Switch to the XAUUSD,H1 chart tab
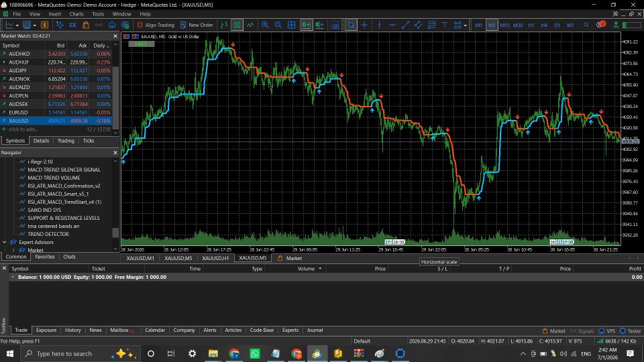 click(x=215, y=258)
